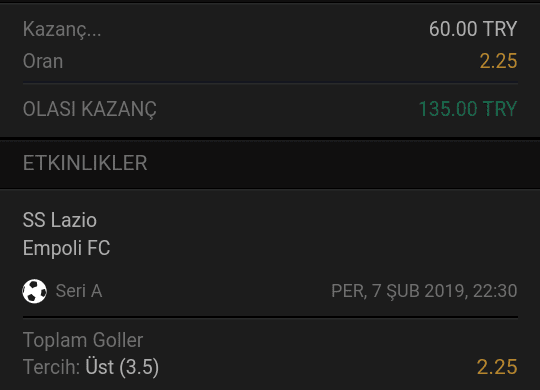Click the match date PER, 7 ŞUB 2019
Image resolution: width=540 pixels, height=390 pixels.
pyautogui.click(x=399, y=291)
